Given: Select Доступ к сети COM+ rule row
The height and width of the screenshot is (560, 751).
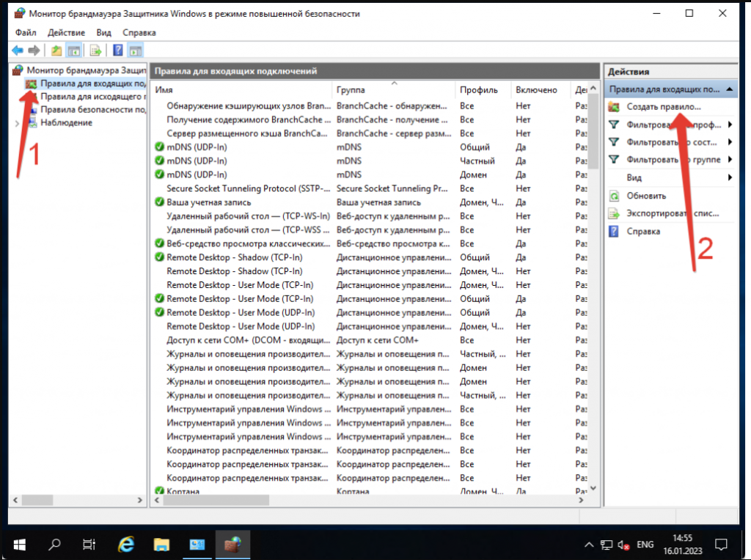Looking at the screenshot, I should (x=369, y=340).
